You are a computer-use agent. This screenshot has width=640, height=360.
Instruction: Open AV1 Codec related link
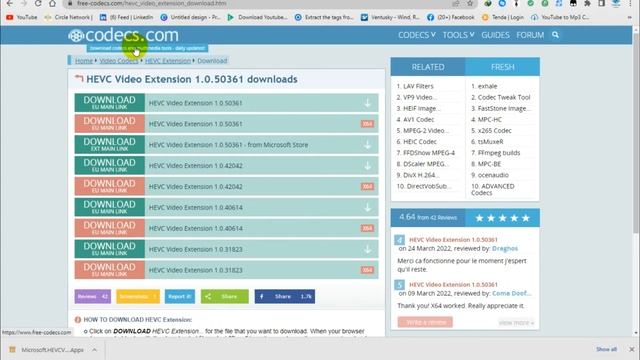[x=418, y=120]
